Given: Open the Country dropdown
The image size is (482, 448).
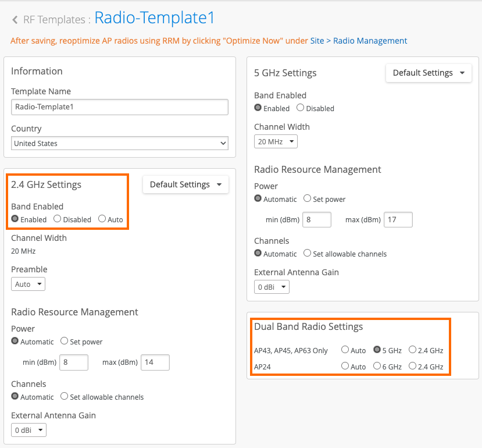Looking at the screenshot, I should coord(119,143).
